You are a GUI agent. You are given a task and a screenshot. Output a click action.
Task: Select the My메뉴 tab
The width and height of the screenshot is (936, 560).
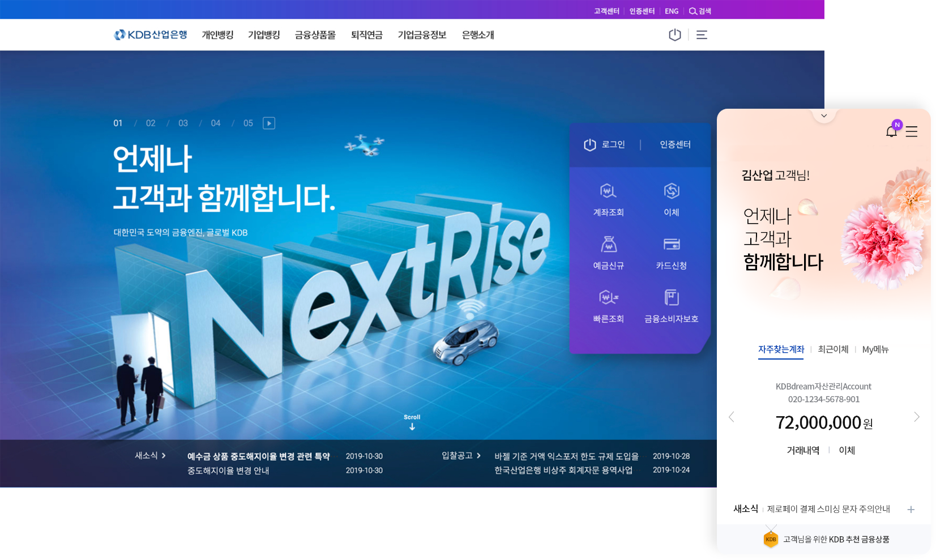coord(875,349)
